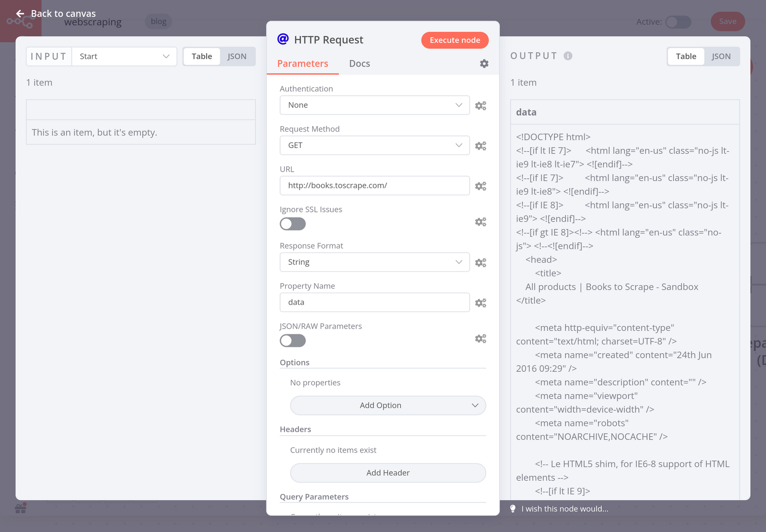Open parameter options gears beside Request Method
This screenshot has height=532, width=766.
click(x=480, y=145)
